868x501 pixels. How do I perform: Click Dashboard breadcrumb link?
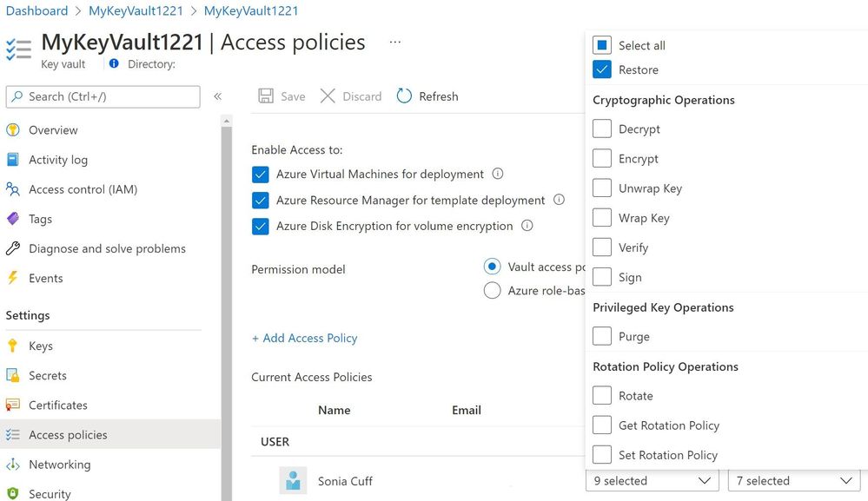tap(36, 10)
